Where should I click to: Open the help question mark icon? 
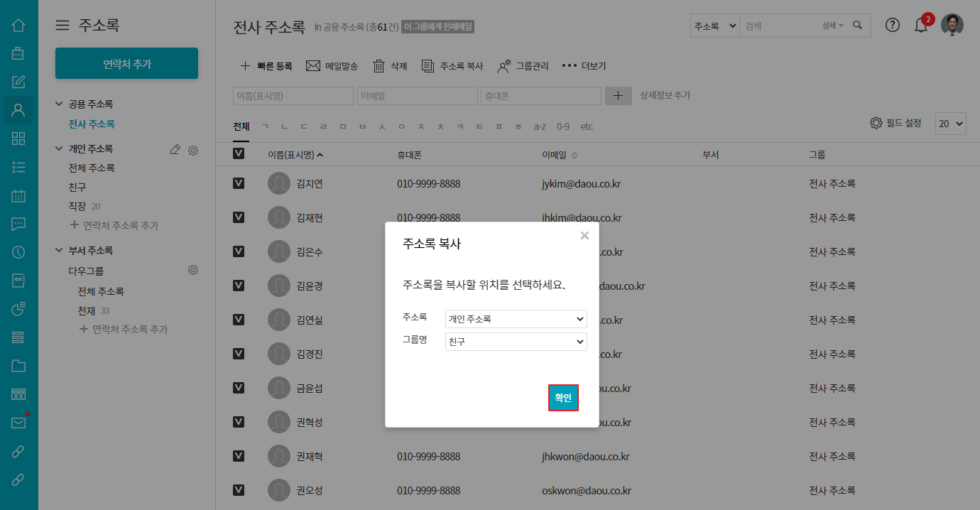click(893, 25)
